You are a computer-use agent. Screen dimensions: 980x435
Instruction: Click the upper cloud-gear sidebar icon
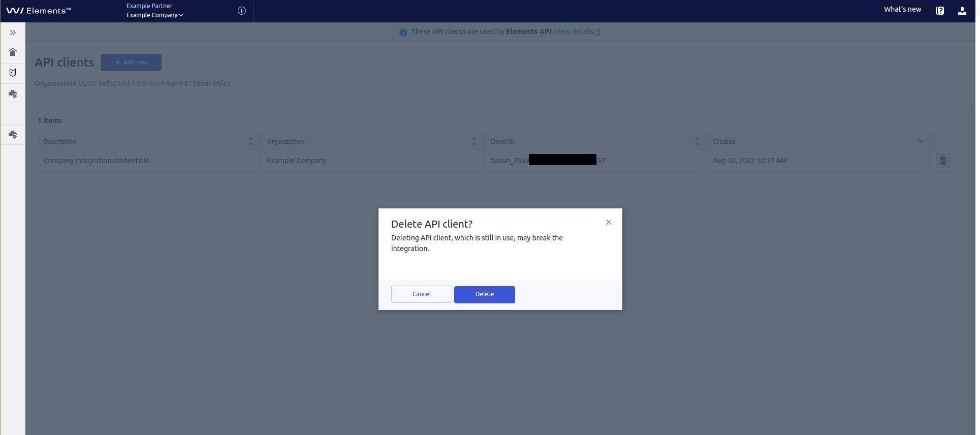[13, 94]
